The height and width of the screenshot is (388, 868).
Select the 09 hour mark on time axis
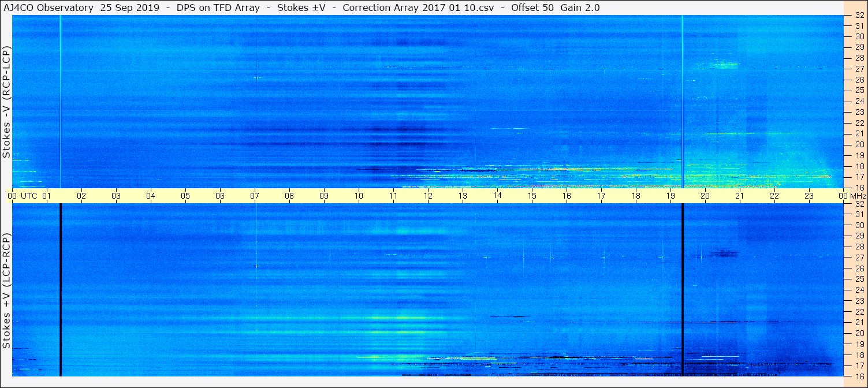[324, 196]
